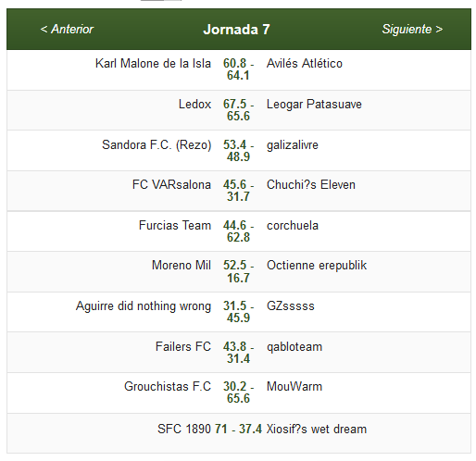
Task: Select the MouWarm team
Action: (294, 387)
